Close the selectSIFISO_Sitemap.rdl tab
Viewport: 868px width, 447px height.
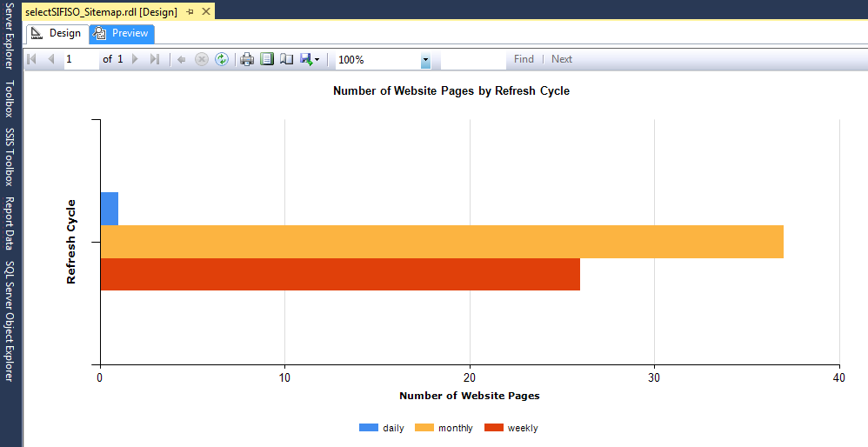(205, 12)
